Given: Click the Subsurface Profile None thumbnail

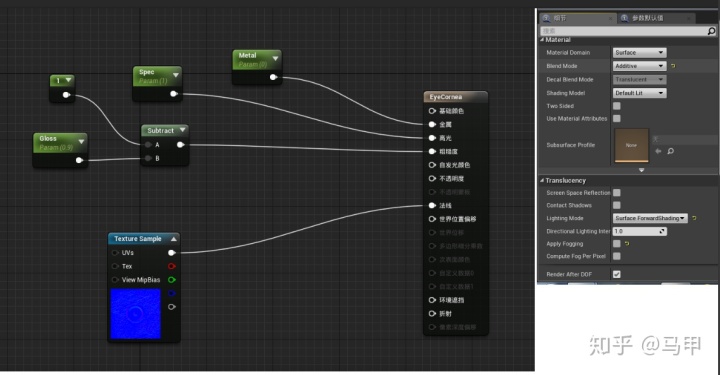Looking at the screenshot, I should pyautogui.click(x=631, y=145).
